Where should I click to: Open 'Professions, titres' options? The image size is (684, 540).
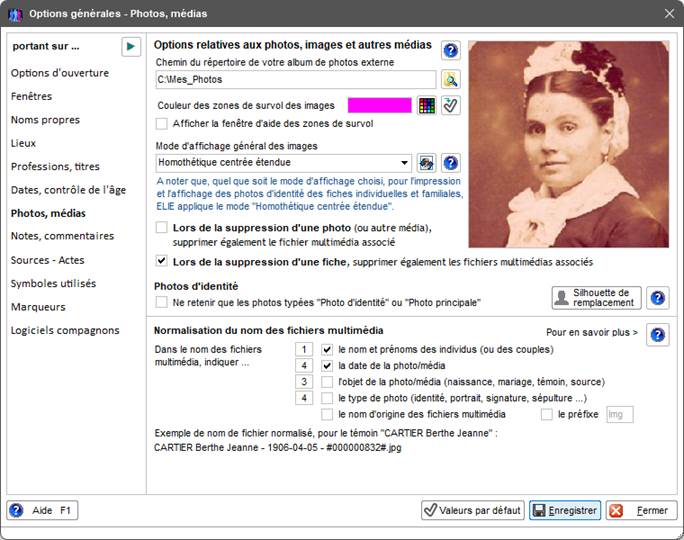click(x=55, y=167)
